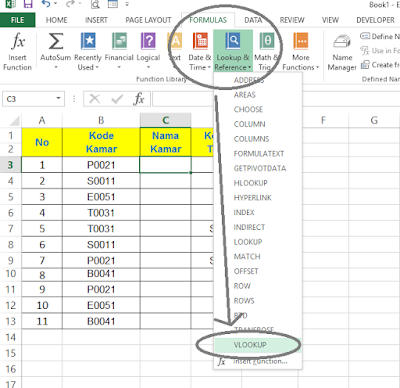Select the column G header
Viewport: 400px width, 388px height.
(x=374, y=120)
